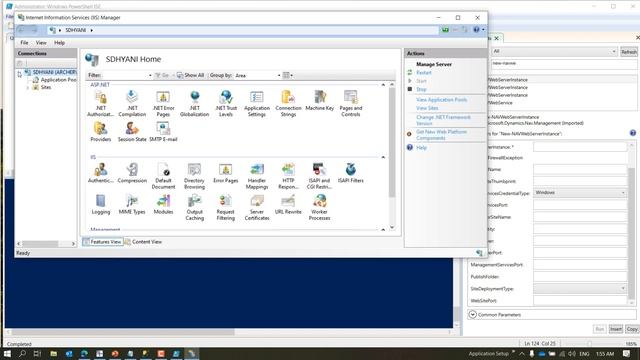Click Restart in Manage Server actions
The width and height of the screenshot is (640, 360).
point(424,72)
